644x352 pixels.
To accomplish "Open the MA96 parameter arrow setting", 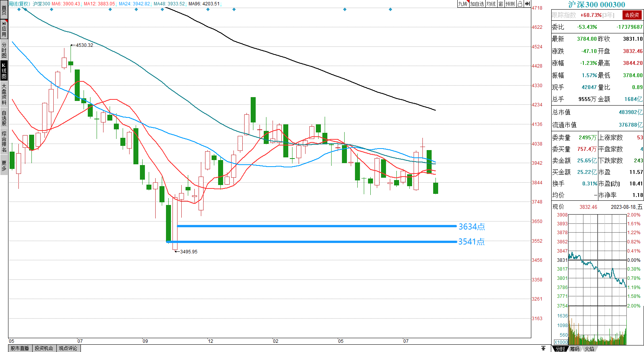I will [x=222, y=4].
